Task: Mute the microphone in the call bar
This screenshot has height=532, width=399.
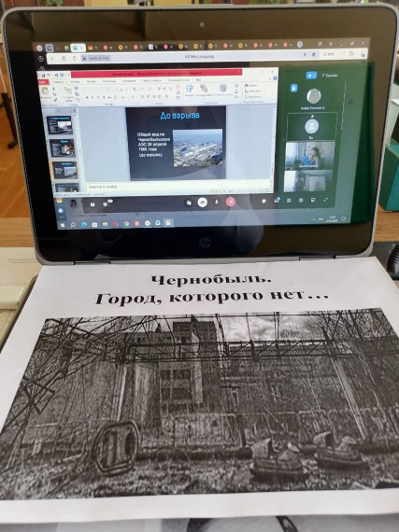Action: coord(217,202)
